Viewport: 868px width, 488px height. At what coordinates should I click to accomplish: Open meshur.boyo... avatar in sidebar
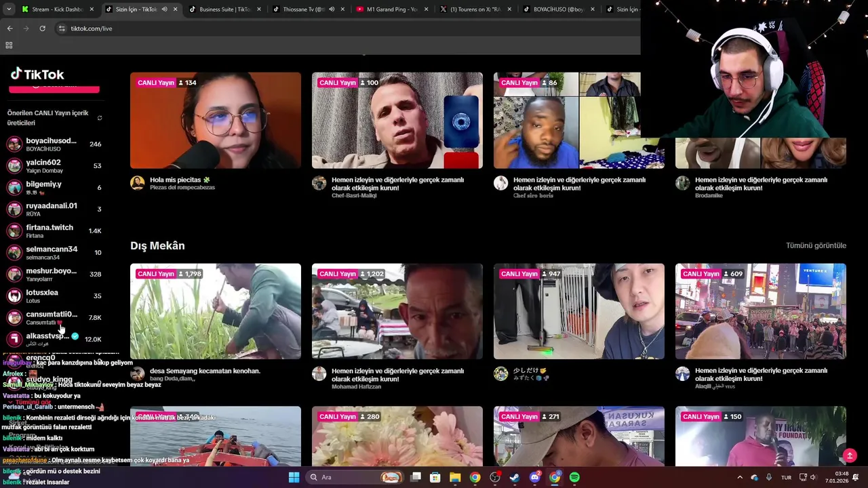[14, 274]
